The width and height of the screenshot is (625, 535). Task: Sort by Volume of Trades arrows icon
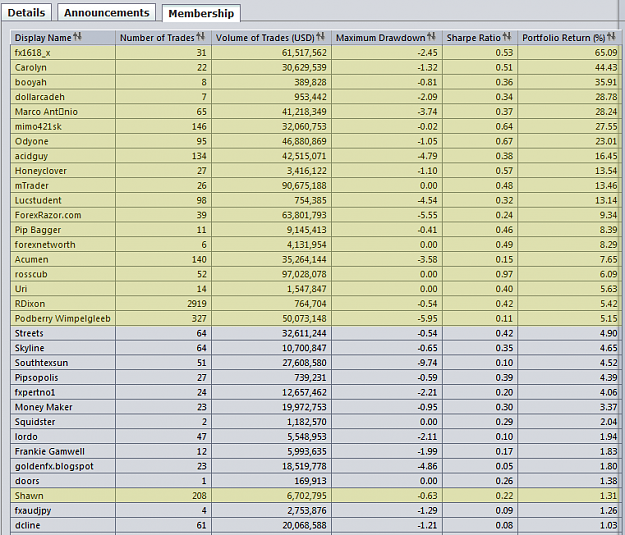[x=320, y=37]
